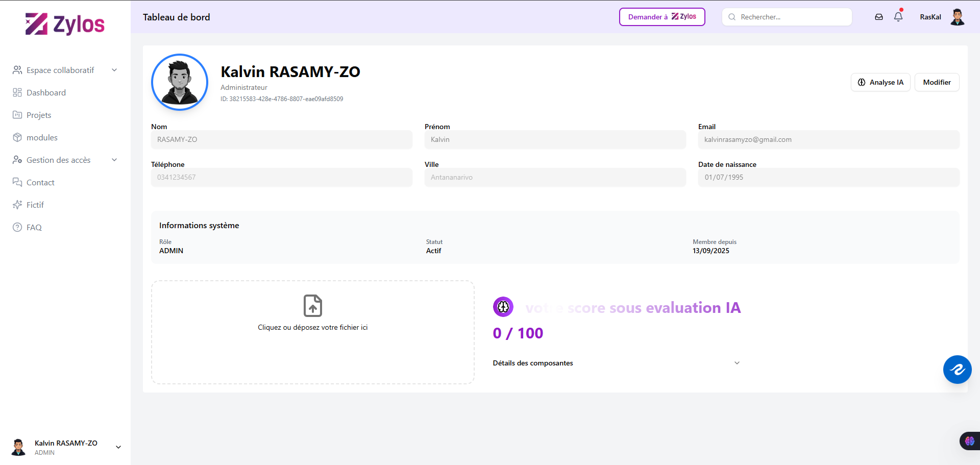Expand Détails des composantes
980x465 pixels.
pyautogui.click(x=737, y=362)
